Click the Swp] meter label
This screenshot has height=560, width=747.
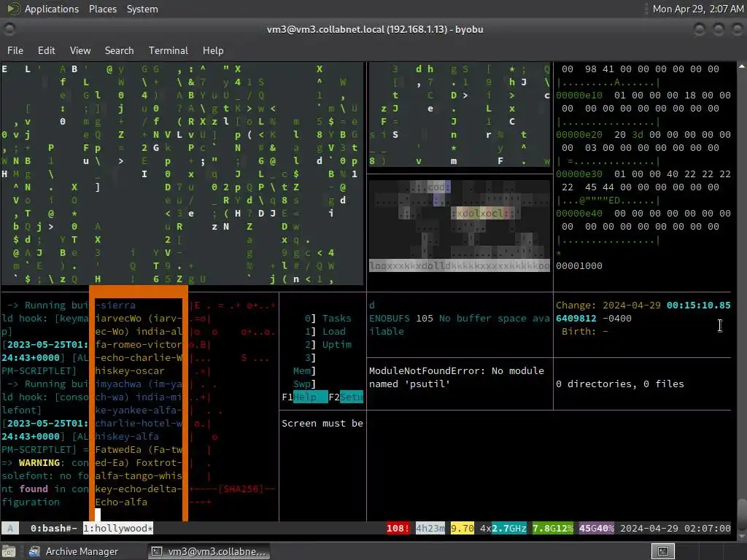304,384
